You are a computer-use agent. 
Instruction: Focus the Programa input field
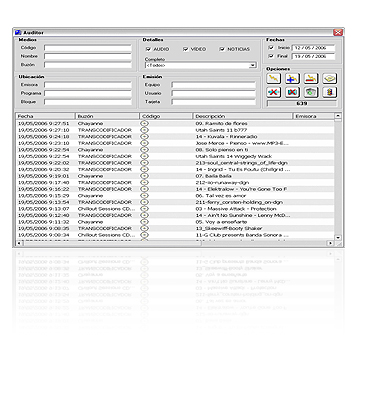coord(88,93)
